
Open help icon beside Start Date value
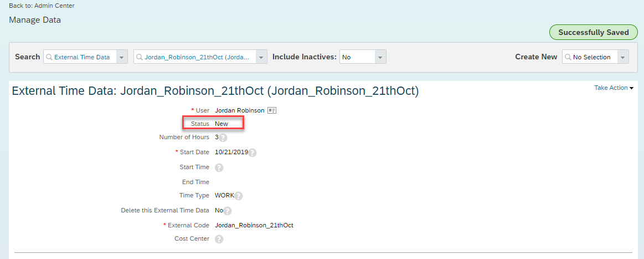pos(253,153)
